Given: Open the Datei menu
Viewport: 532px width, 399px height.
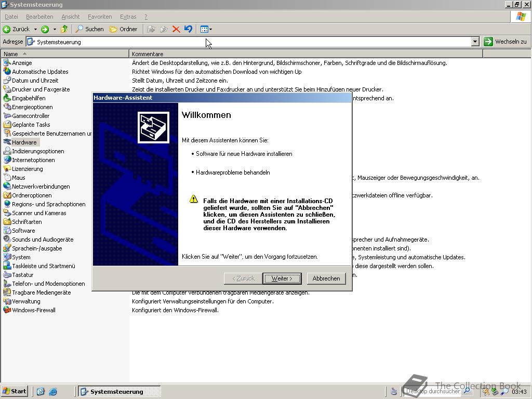Looking at the screenshot, I should point(11,17).
